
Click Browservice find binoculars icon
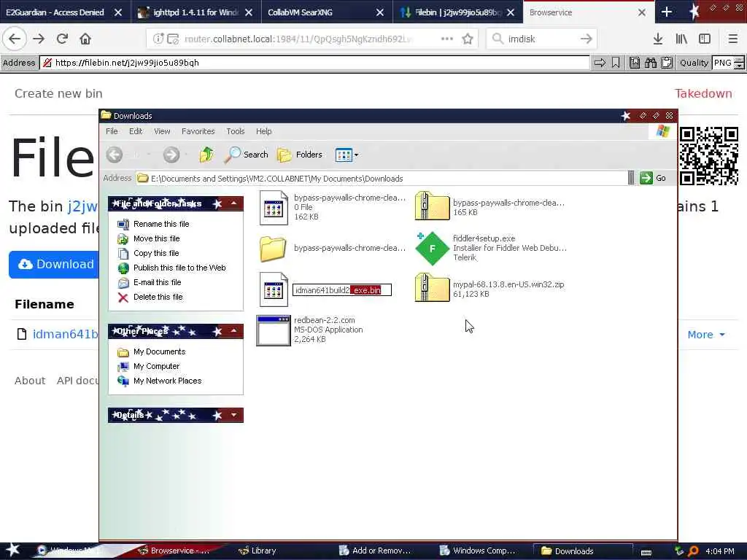tap(650, 63)
